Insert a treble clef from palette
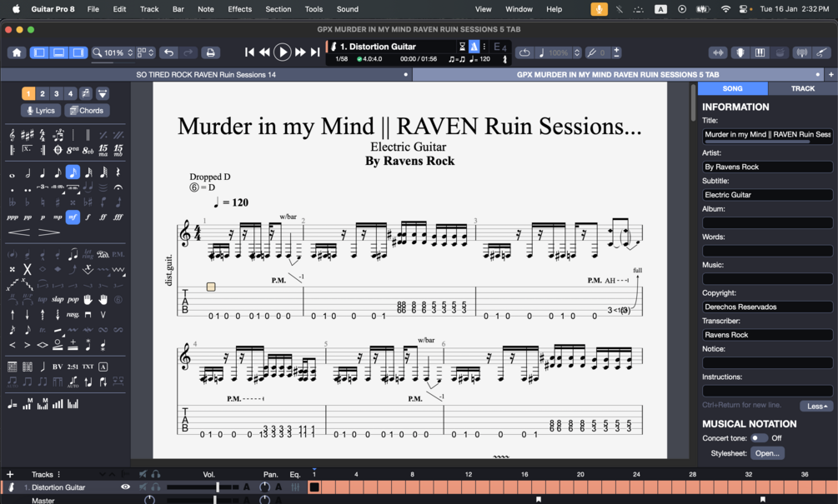This screenshot has height=504, width=838. 12,135
